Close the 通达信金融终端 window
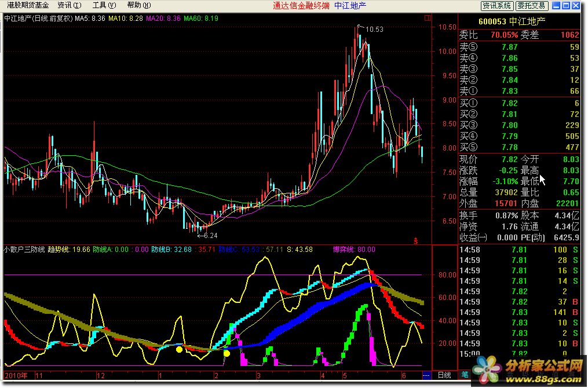 pos(575,5)
